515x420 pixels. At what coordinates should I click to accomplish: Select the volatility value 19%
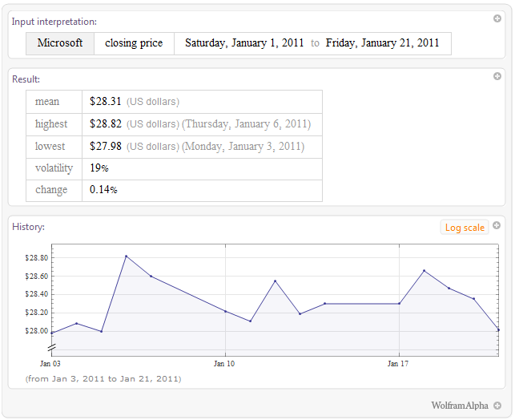coord(99,168)
